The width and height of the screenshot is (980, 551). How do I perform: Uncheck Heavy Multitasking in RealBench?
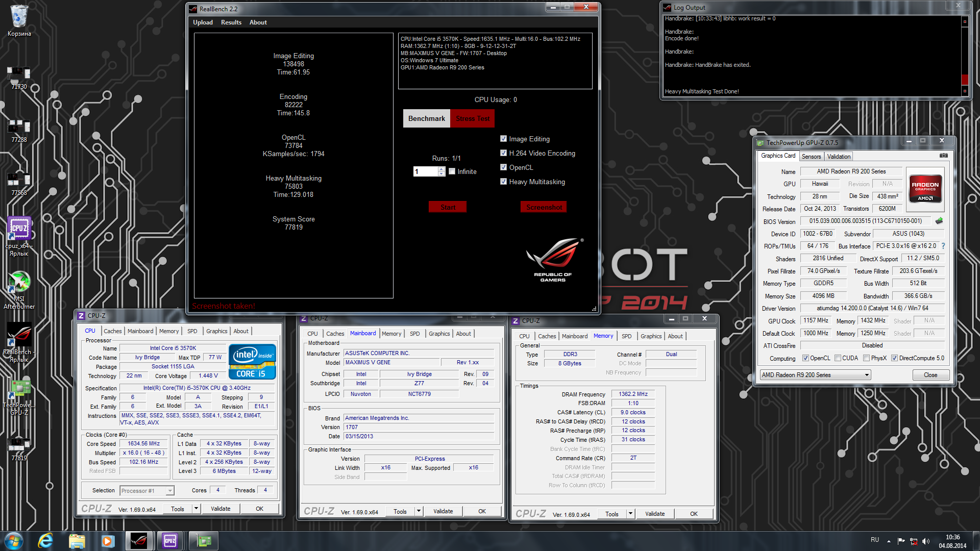tap(504, 182)
